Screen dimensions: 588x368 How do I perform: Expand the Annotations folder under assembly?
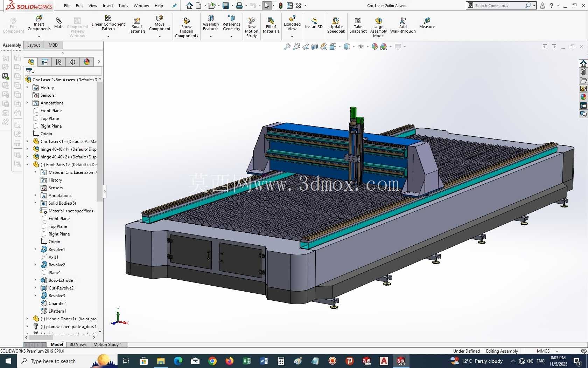[27, 103]
